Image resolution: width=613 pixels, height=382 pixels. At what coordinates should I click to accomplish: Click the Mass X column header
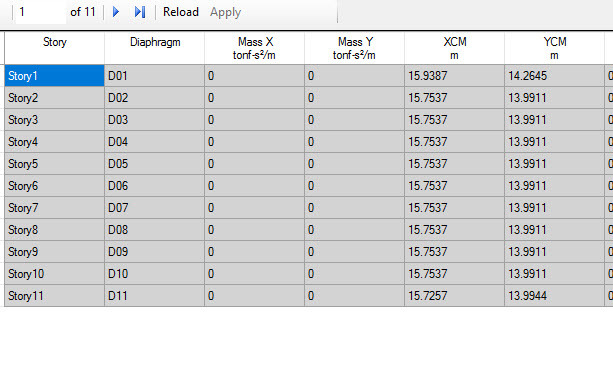(x=255, y=48)
